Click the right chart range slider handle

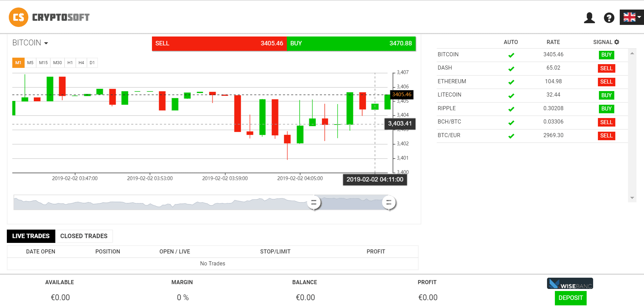pos(389,203)
